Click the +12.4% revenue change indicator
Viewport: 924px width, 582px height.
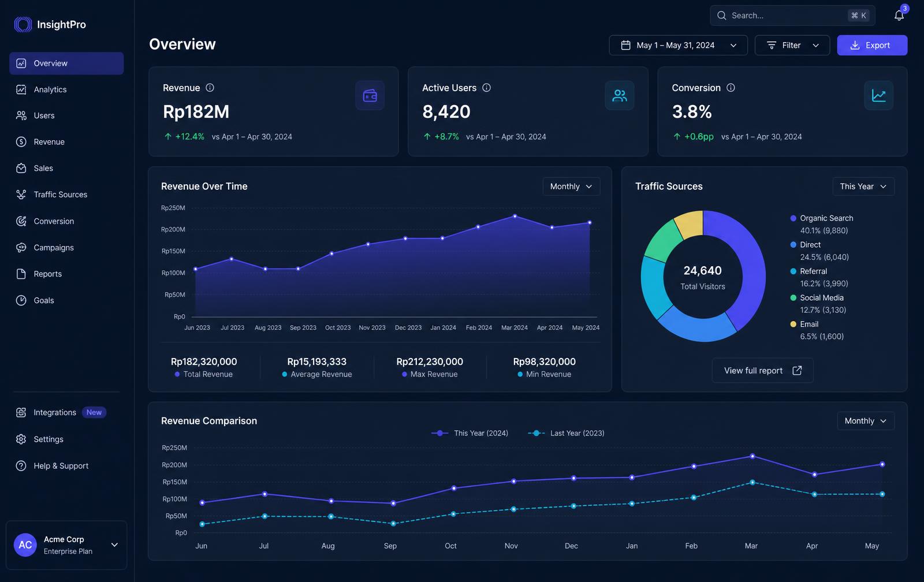tap(184, 137)
